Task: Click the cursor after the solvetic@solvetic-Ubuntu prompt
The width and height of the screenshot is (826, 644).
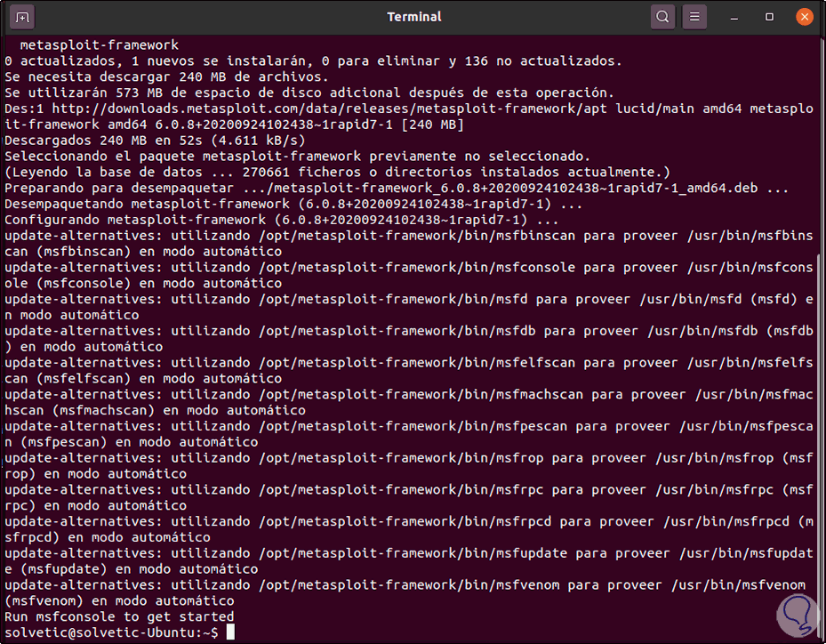Action: 230,632
